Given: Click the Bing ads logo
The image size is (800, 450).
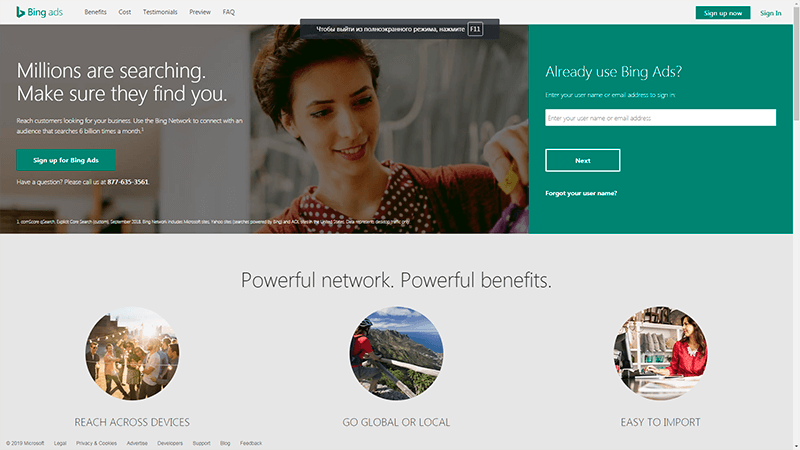Looking at the screenshot, I should pos(39,12).
